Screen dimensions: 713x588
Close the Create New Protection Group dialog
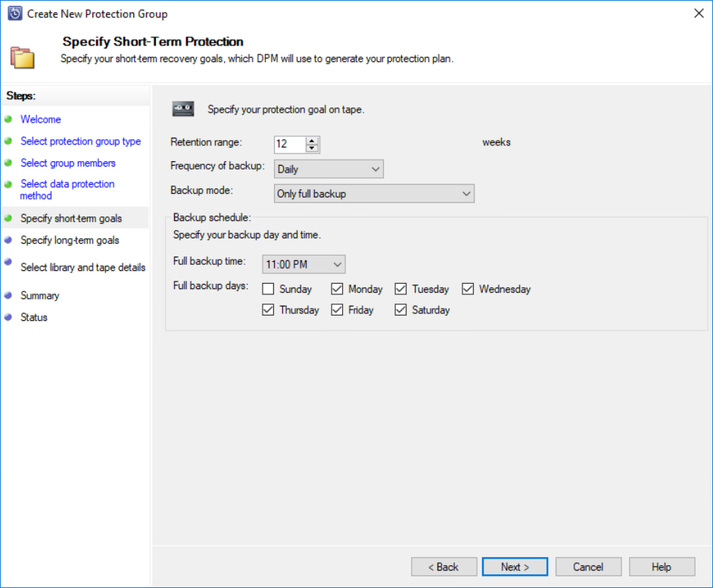[x=699, y=13]
